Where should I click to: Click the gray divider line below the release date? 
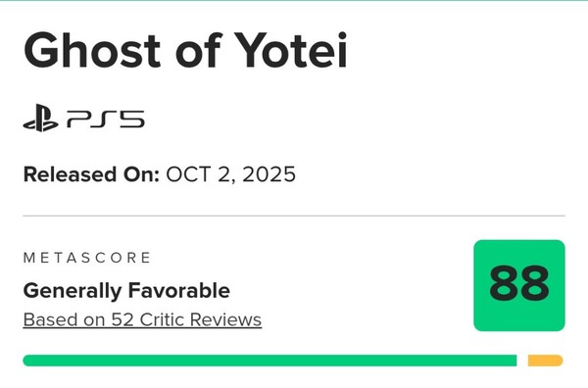pyautogui.click(x=294, y=216)
